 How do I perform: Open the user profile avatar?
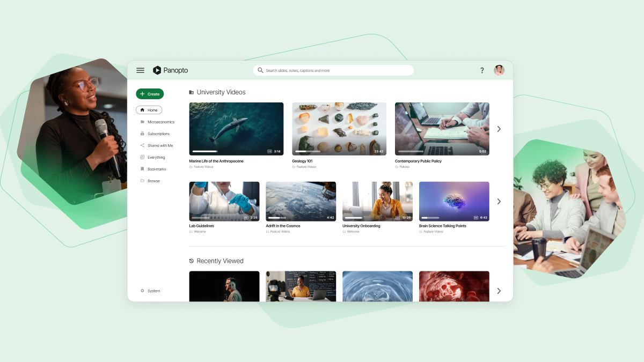click(x=499, y=70)
